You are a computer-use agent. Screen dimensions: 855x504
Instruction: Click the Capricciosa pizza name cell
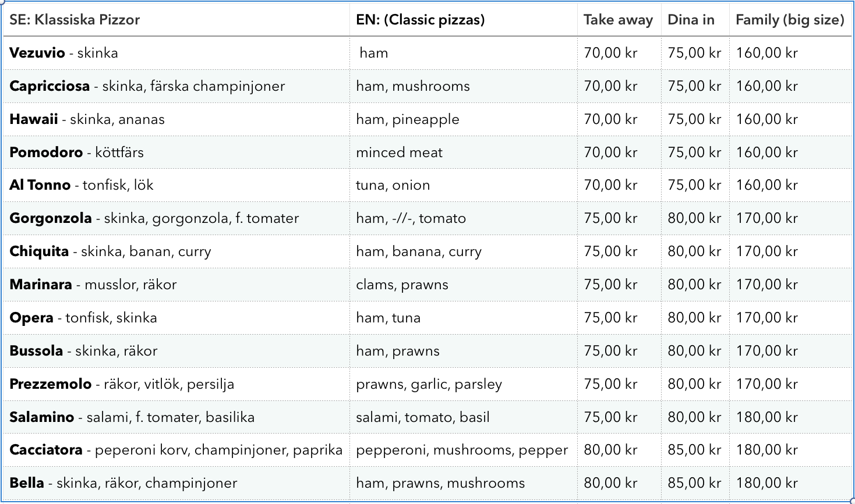click(147, 86)
